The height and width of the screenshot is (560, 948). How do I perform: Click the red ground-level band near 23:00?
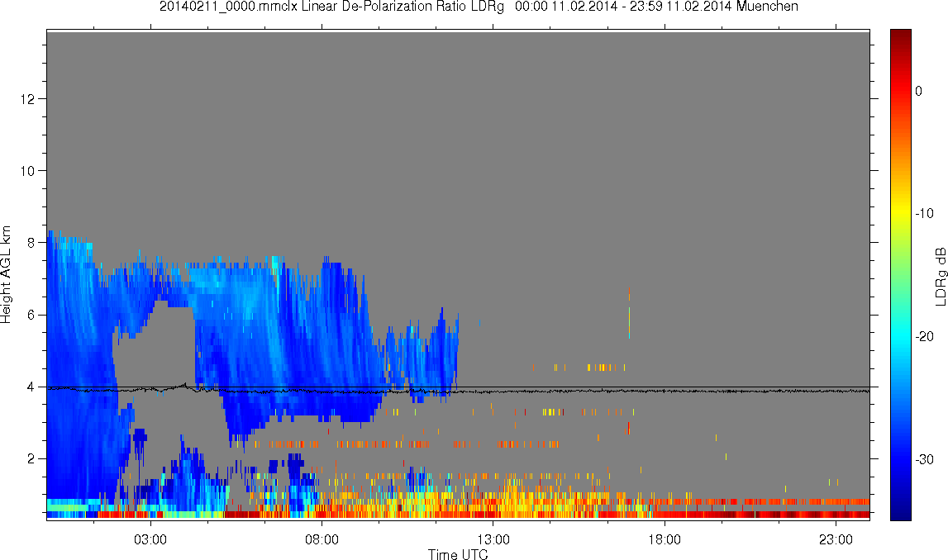836,515
